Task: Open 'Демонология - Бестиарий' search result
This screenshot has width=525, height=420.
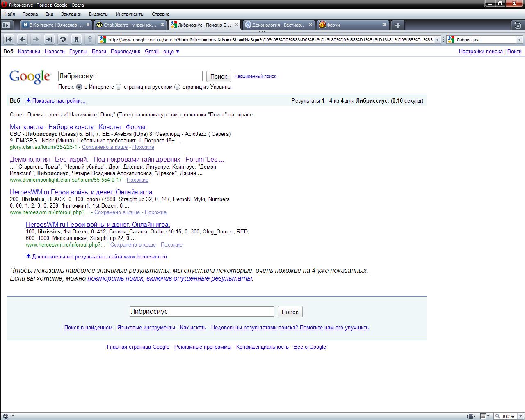Action: (x=117, y=160)
